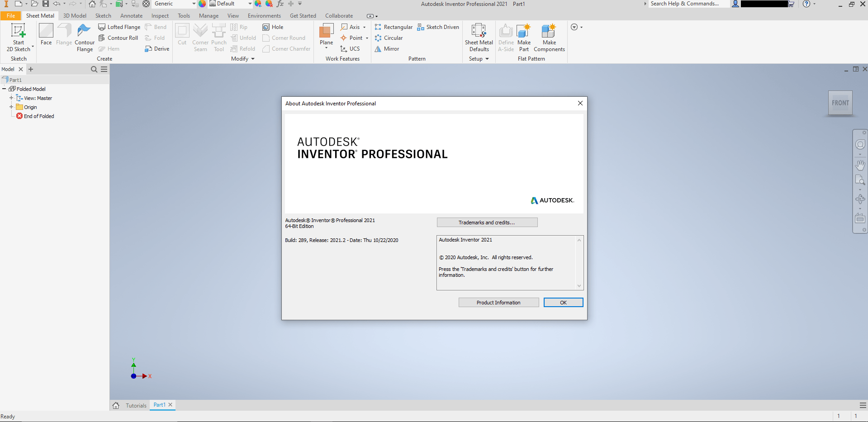This screenshot has width=868, height=422.
Task: Close the About Autodesk Inventor dialog
Action: (x=580, y=103)
